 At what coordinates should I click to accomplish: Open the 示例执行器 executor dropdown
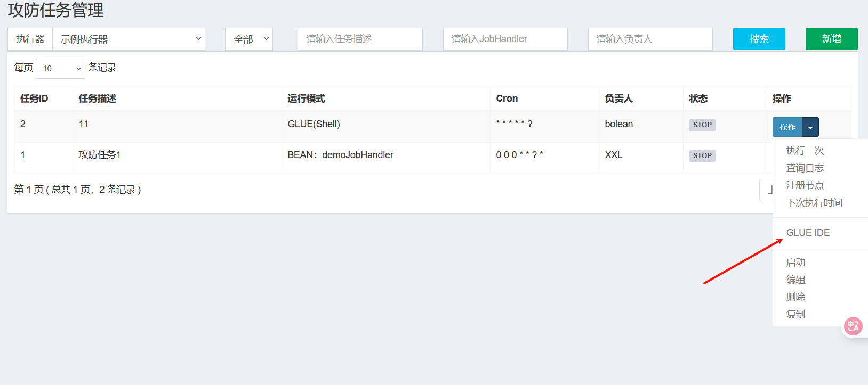(x=128, y=39)
